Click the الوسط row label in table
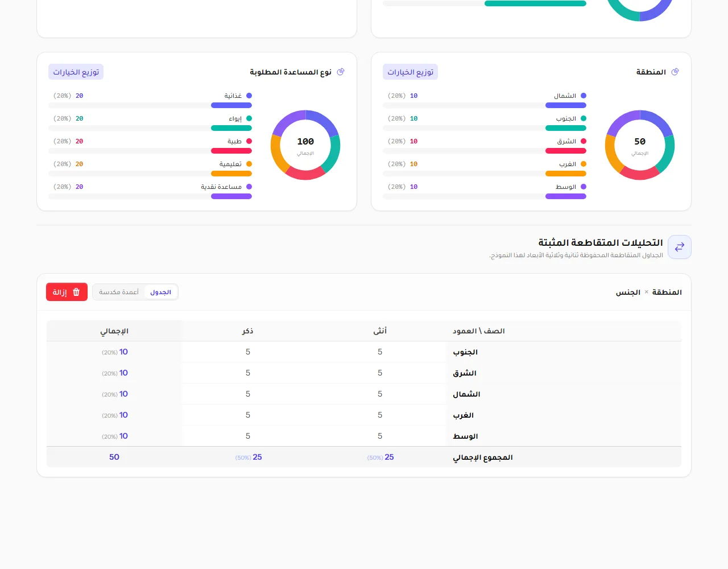728x569 pixels. point(465,436)
